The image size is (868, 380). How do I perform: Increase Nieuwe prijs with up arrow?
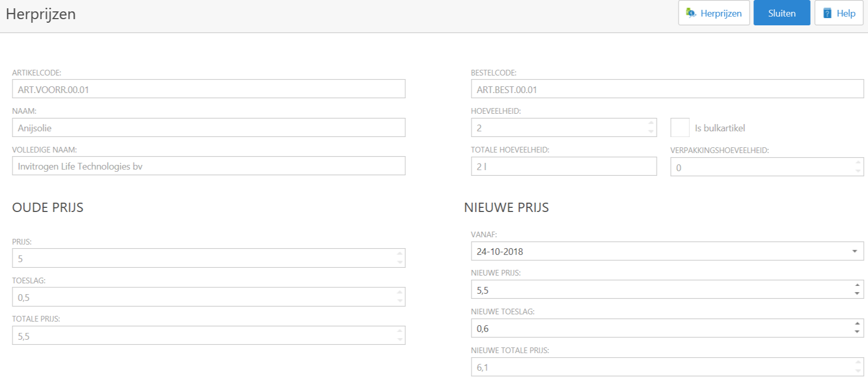tap(857, 285)
